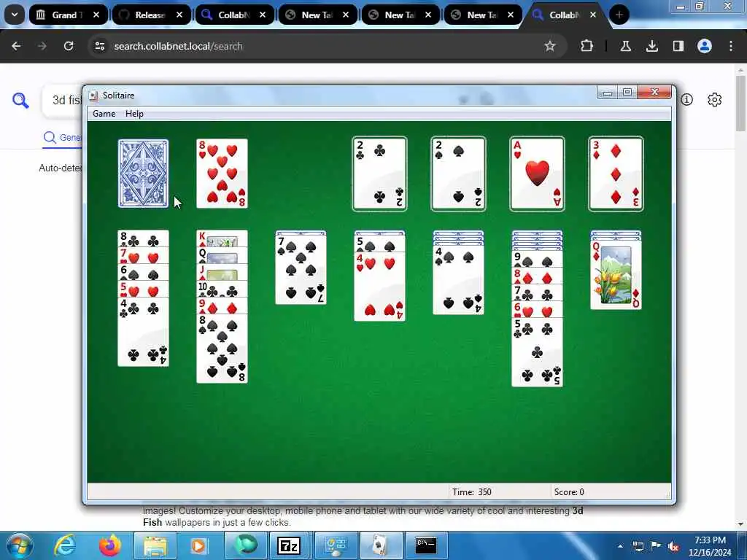This screenshot has height=560, width=747.
Task: Click the 2 of clubs foundation pile
Action: 379,174
